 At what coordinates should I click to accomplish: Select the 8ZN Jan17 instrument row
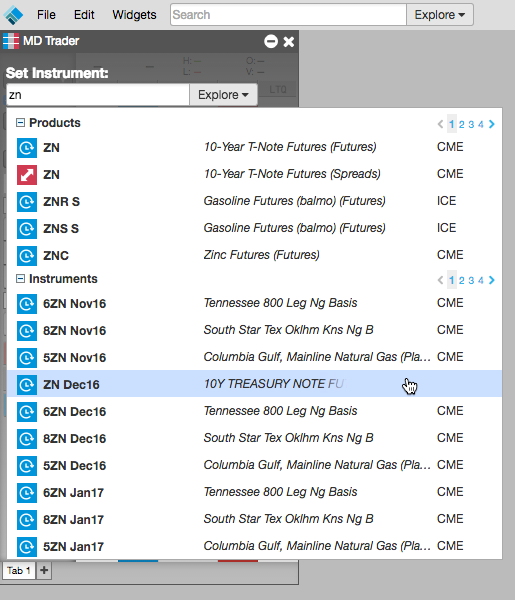tap(254, 519)
